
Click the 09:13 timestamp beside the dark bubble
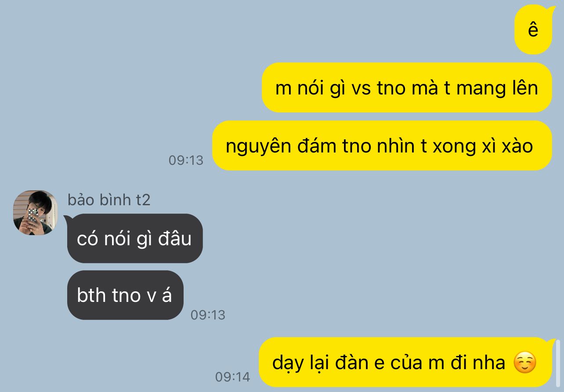click(x=208, y=315)
